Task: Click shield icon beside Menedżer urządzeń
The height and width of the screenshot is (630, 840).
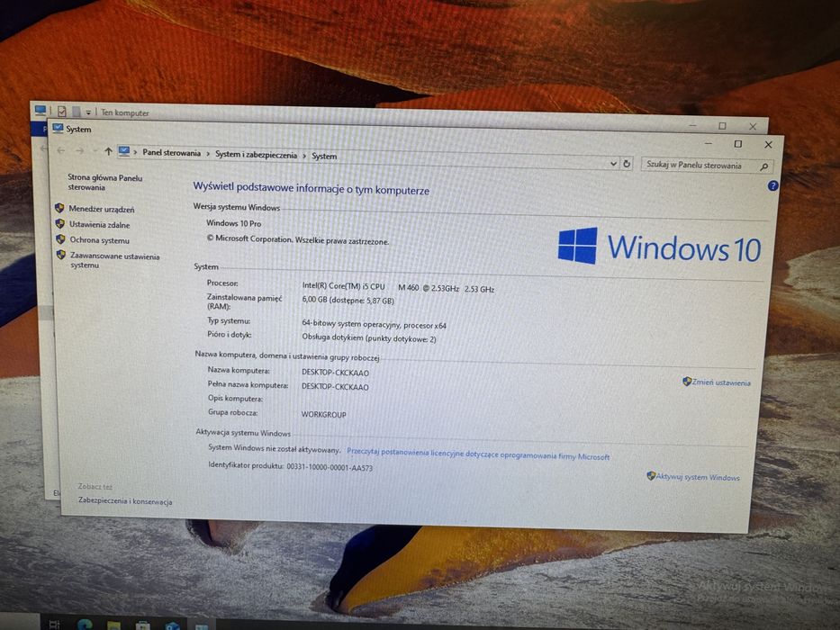Action: coord(59,207)
